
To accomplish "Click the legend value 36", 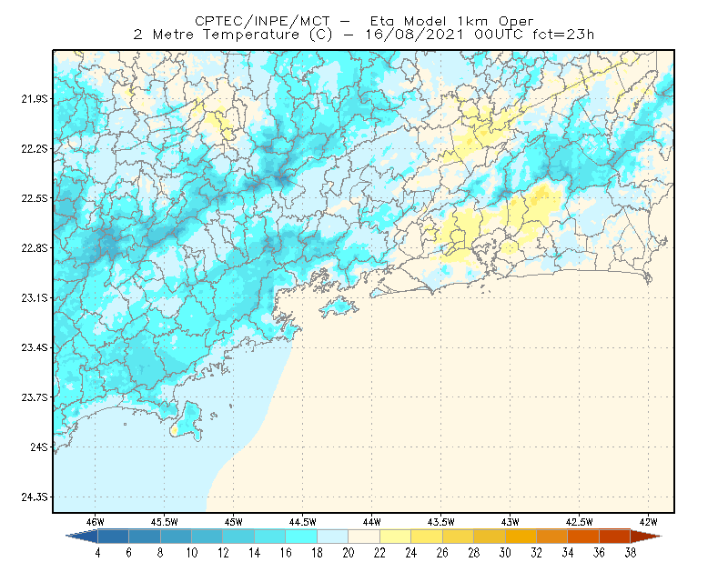I will point(600,553).
